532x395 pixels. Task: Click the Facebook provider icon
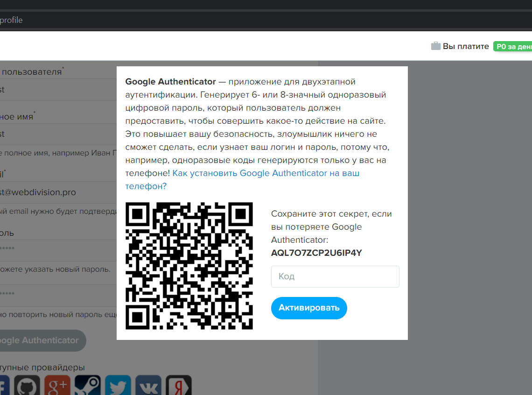[x=4, y=387]
